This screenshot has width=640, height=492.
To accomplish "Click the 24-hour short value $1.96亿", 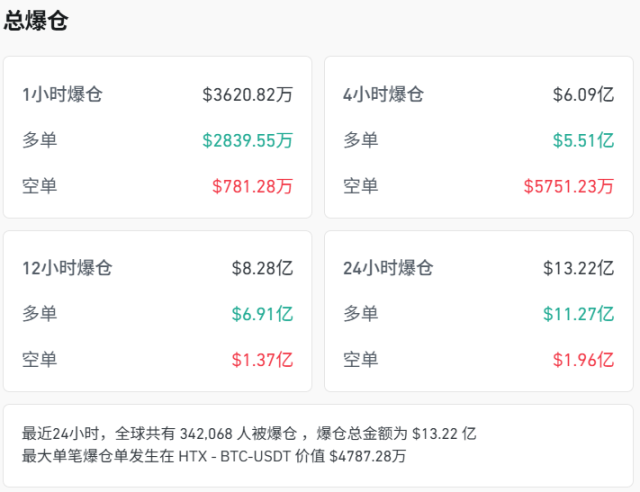I will click(x=583, y=359).
